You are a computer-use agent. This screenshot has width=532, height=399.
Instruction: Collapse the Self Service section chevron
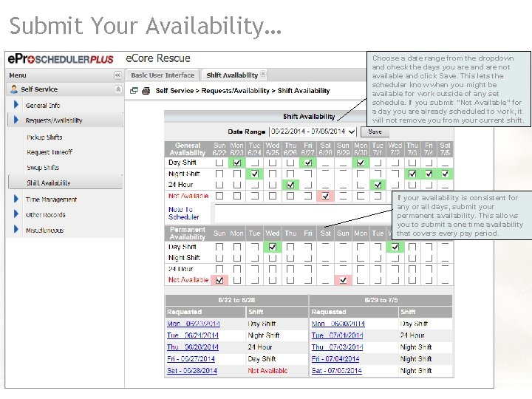pyautogui.click(x=117, y=89)
